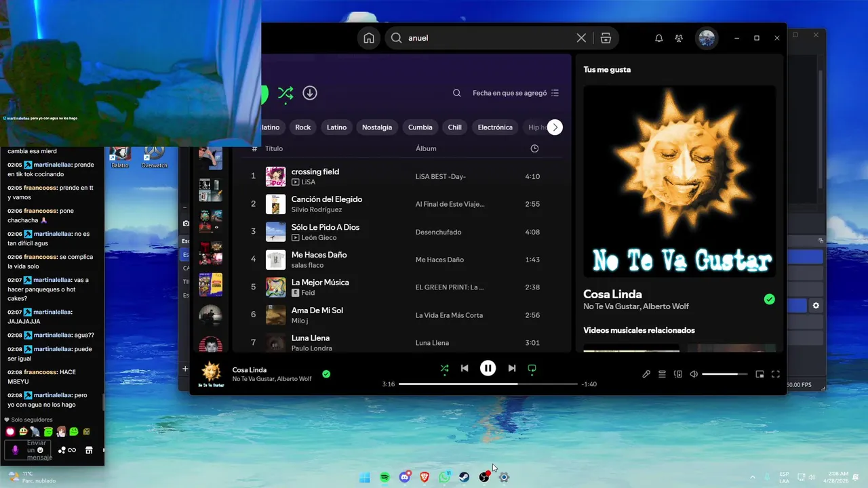
Task: Filter by Cumbia genre chip
Action: click(x=420, y=127)
